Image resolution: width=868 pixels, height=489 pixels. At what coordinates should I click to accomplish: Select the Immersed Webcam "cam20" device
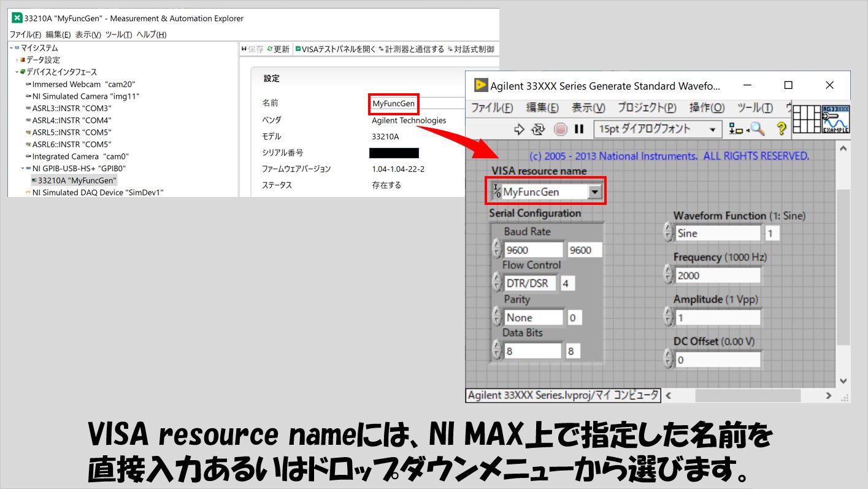click(80, 84)
